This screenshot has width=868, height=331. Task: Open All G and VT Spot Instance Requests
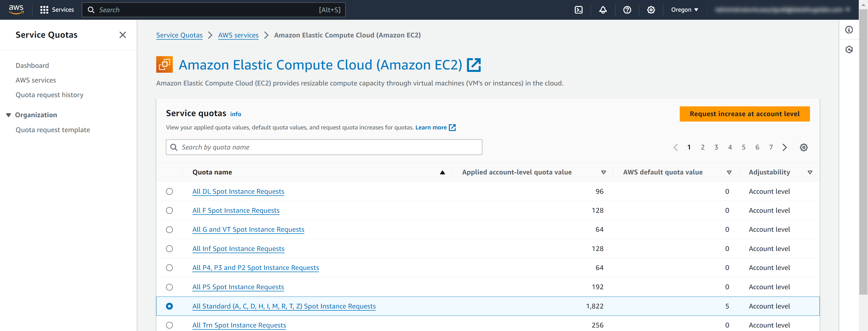pos(248,230)
